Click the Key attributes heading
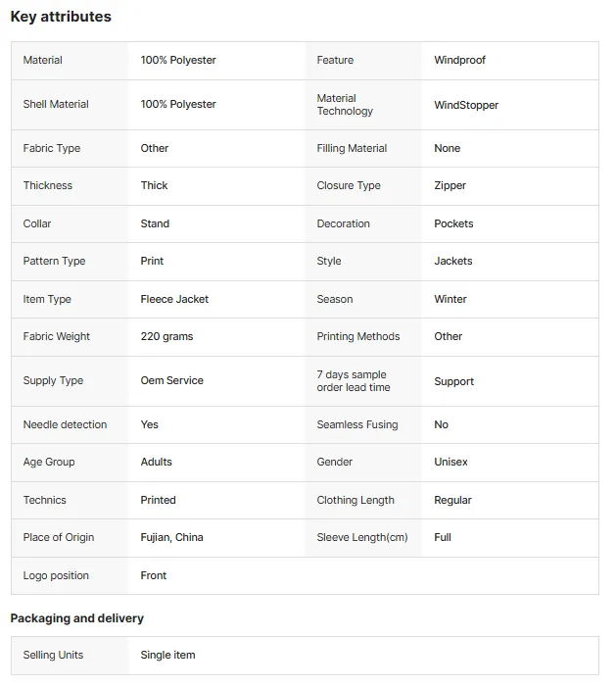The width and height of the screenshot is (616, 688). pyautogui.click(x=61, y=17)
